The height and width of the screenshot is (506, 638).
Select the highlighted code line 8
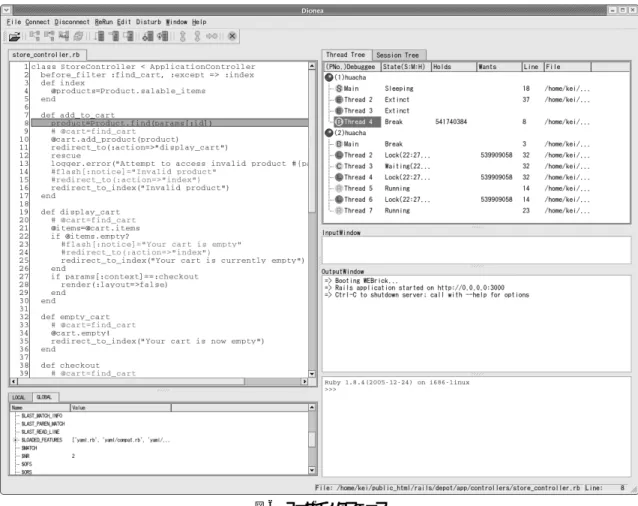170,123
